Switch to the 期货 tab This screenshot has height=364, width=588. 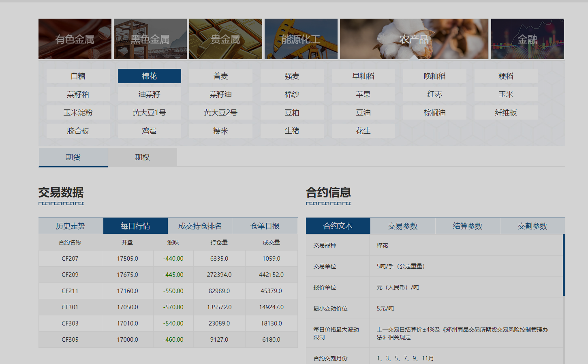pos(73,157)
